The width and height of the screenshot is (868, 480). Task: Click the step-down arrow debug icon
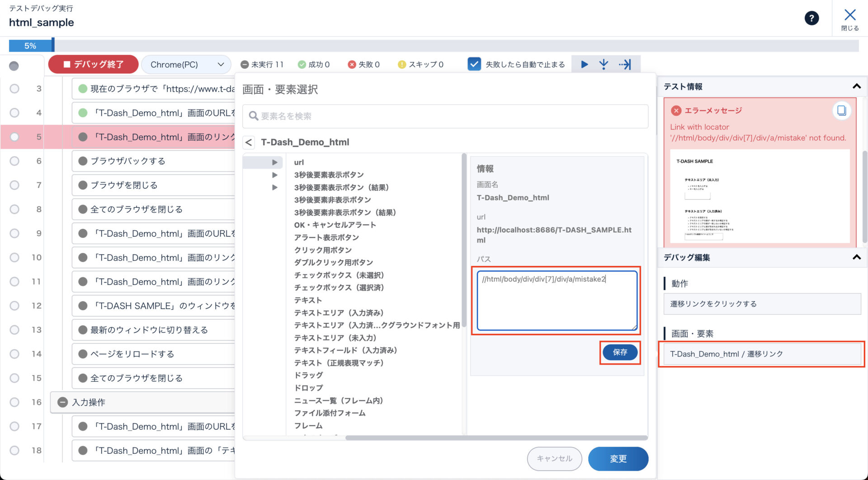pos(604,65)
